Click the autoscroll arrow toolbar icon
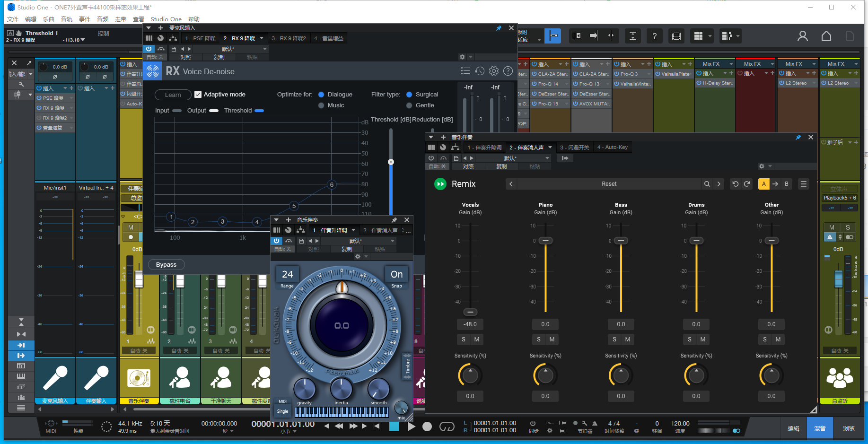Viewport: 868px width, 444px height. (x=593, y=36)
